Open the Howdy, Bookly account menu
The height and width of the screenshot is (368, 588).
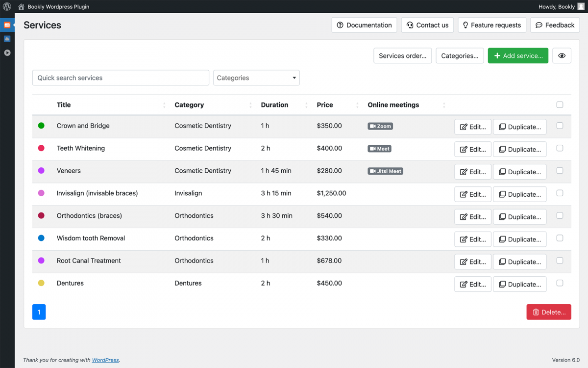[556, 6]
